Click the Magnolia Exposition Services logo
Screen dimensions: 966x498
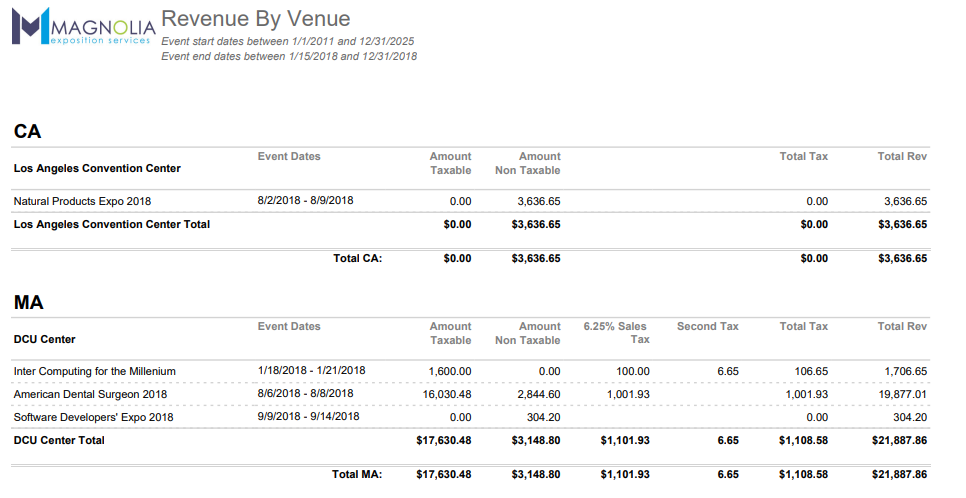[82, 27]
